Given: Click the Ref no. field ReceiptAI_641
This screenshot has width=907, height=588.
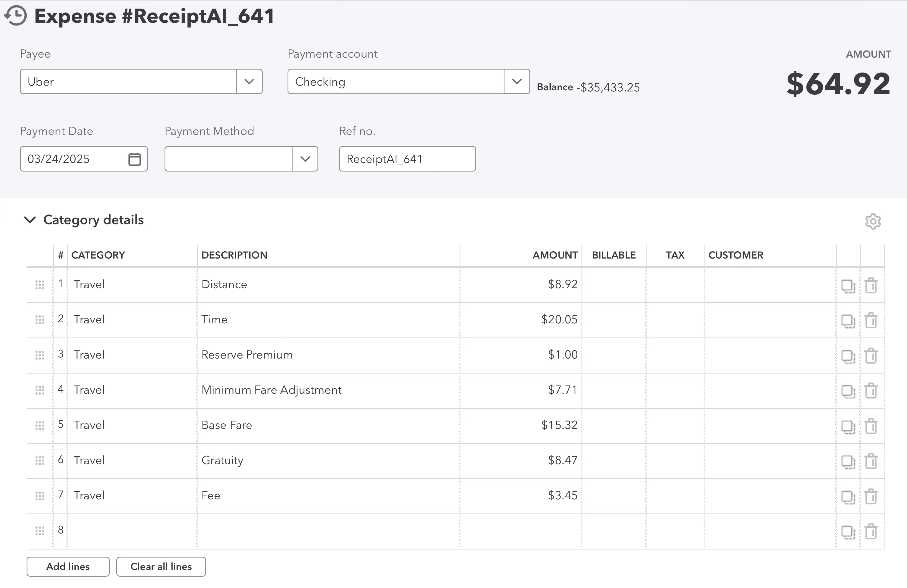Looking at the screenshot, I should tap(408, 159).
